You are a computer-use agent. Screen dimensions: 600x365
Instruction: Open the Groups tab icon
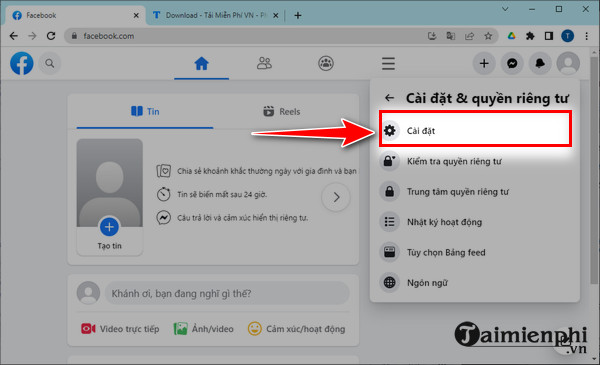(x=326, y=63)
